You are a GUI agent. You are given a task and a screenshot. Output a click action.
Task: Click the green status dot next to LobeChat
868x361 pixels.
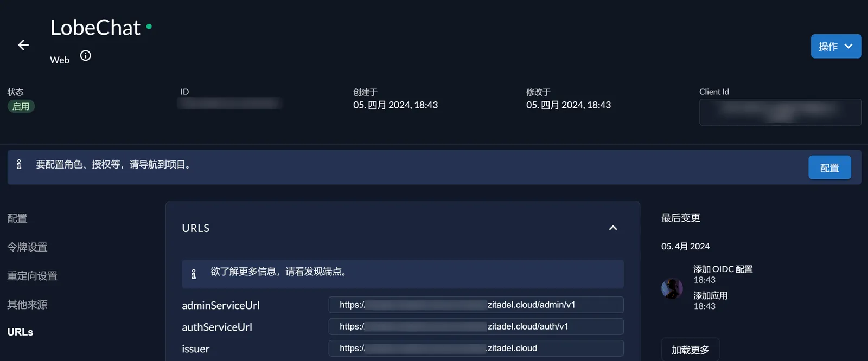149,26
